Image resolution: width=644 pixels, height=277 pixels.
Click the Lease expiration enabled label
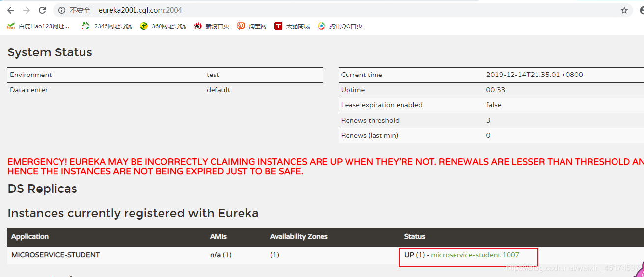coord(382,105)
